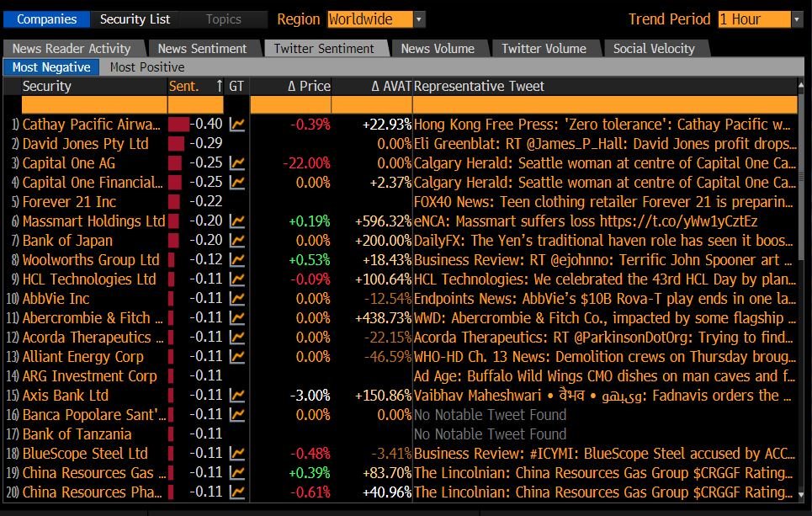Click the +596.32% AVAT value

[x=383, y=221]
